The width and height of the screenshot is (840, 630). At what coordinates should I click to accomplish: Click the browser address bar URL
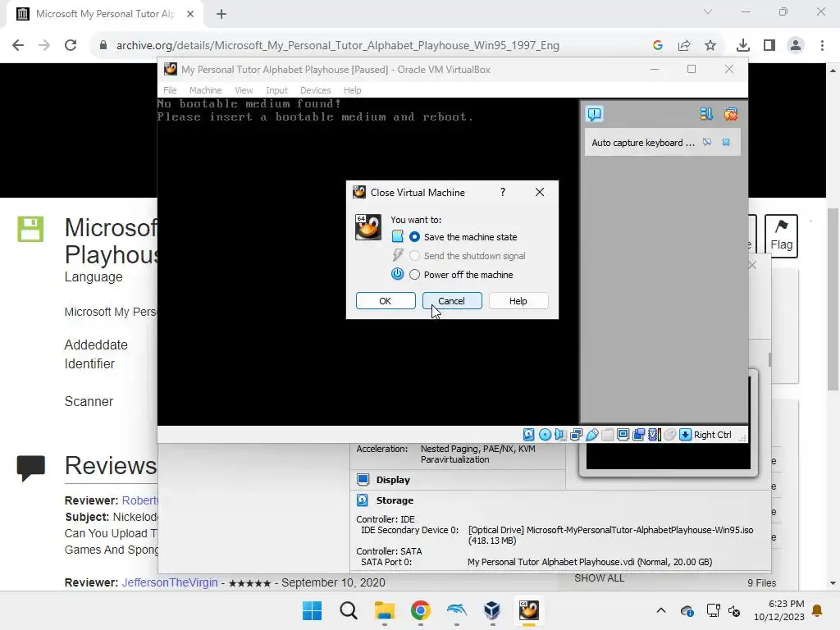click(x=337, y=46)
